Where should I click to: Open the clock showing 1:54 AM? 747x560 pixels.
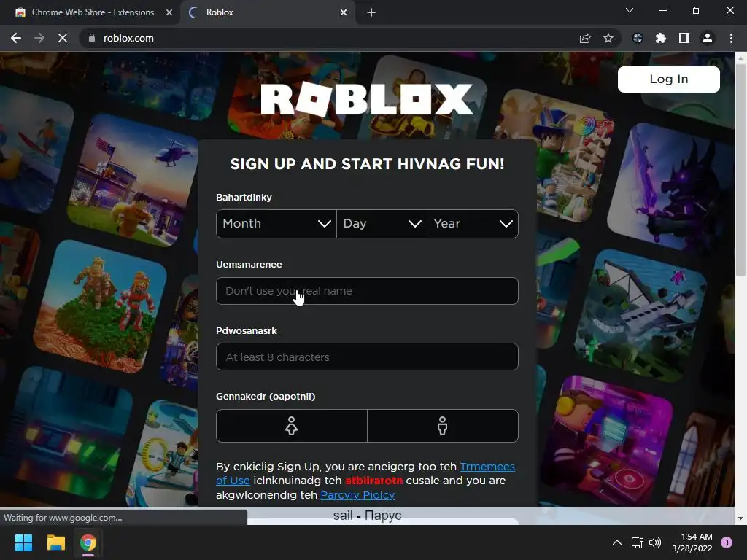point(692,542)
